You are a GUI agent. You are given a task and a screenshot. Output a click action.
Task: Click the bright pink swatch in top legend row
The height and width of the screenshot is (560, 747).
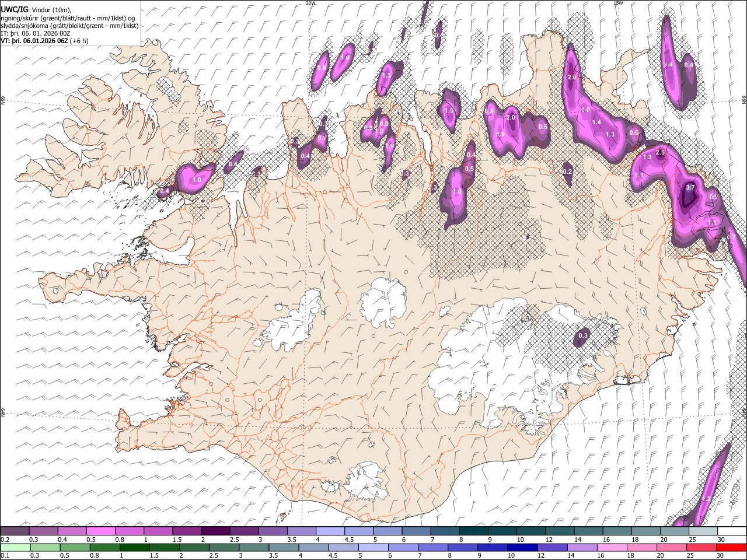click(101, 531)
